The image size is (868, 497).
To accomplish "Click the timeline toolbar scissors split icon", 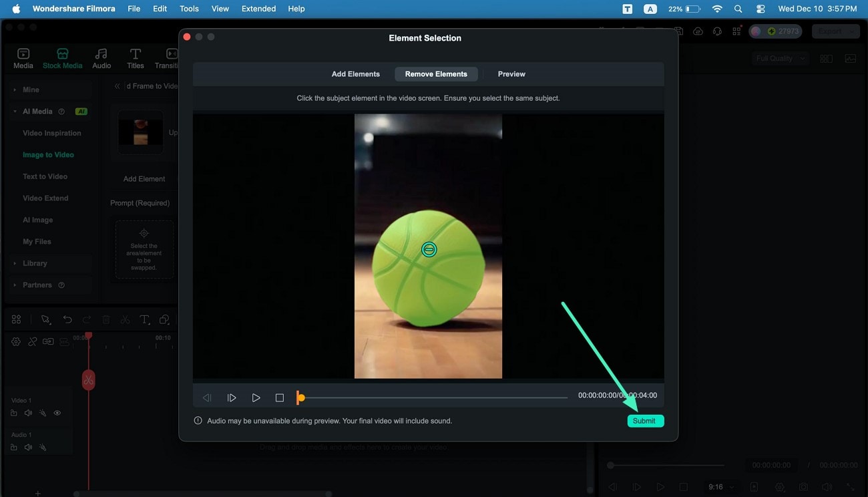I will (x=125, y=320).
